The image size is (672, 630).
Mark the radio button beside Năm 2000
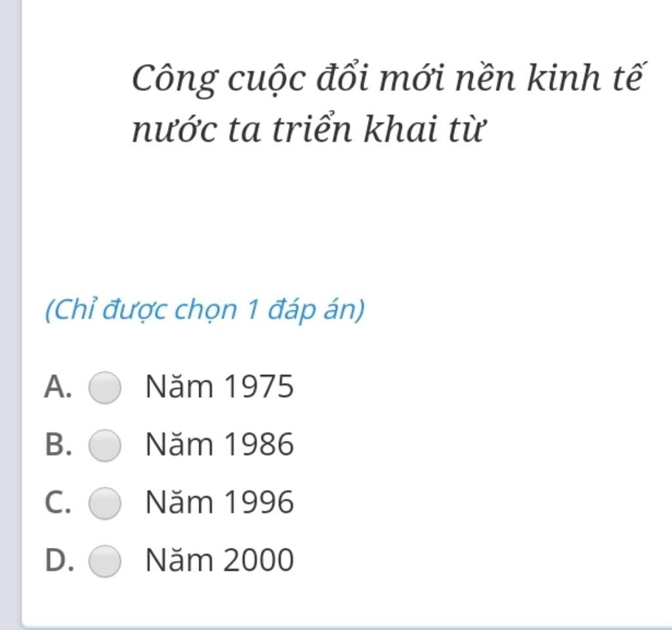[x=104, y=561]
